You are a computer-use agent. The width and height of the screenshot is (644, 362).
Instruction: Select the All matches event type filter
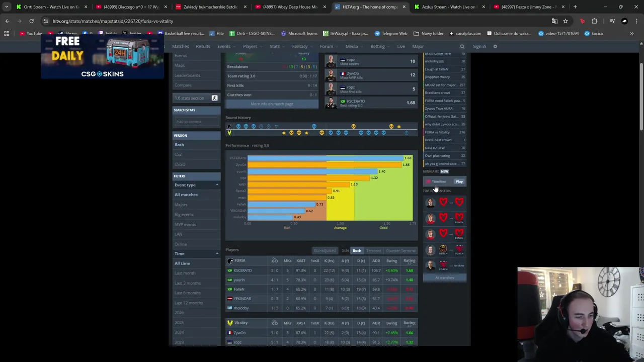[x=186, y=195]
